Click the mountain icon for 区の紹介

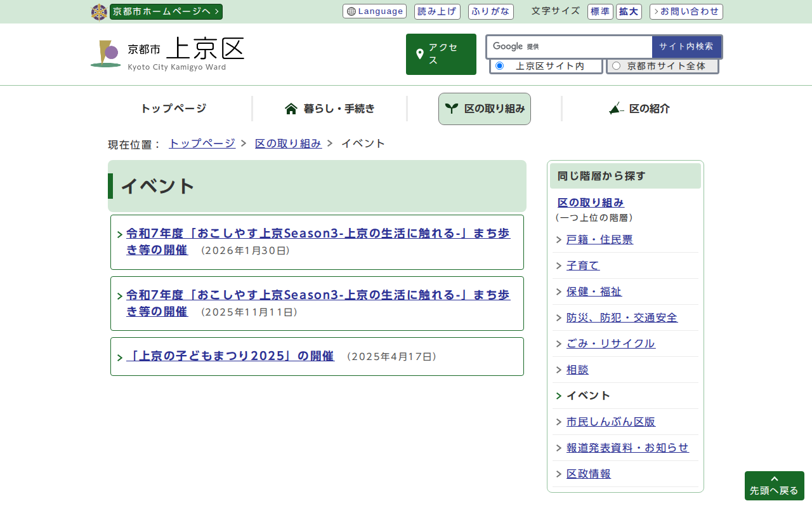(x=616, y=109)
